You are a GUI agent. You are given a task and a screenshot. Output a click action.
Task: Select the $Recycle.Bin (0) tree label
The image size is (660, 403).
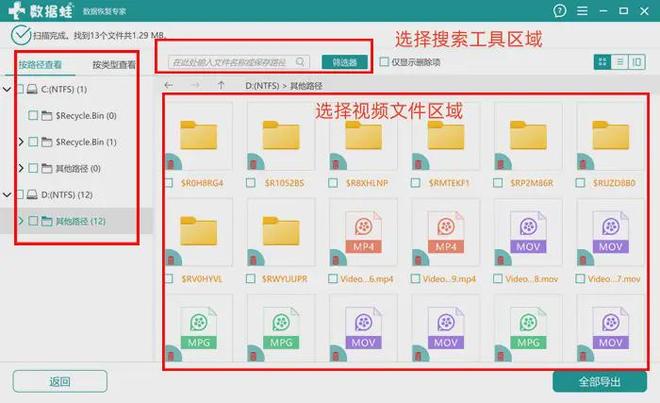pyautogui.click(x=86, y=116)
